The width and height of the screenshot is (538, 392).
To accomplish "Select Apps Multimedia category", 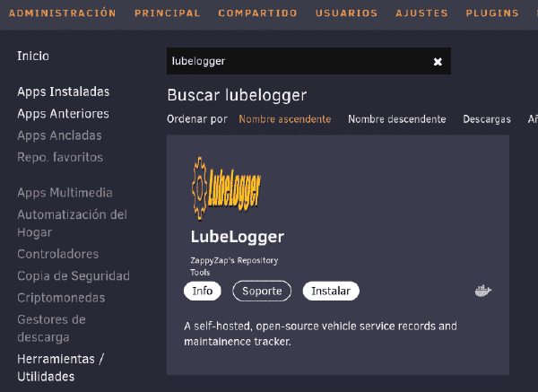I will [x=65, y=193].
